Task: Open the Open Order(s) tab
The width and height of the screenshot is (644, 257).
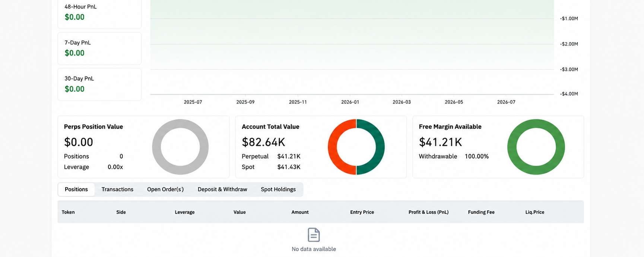Action: click(165, 189)
